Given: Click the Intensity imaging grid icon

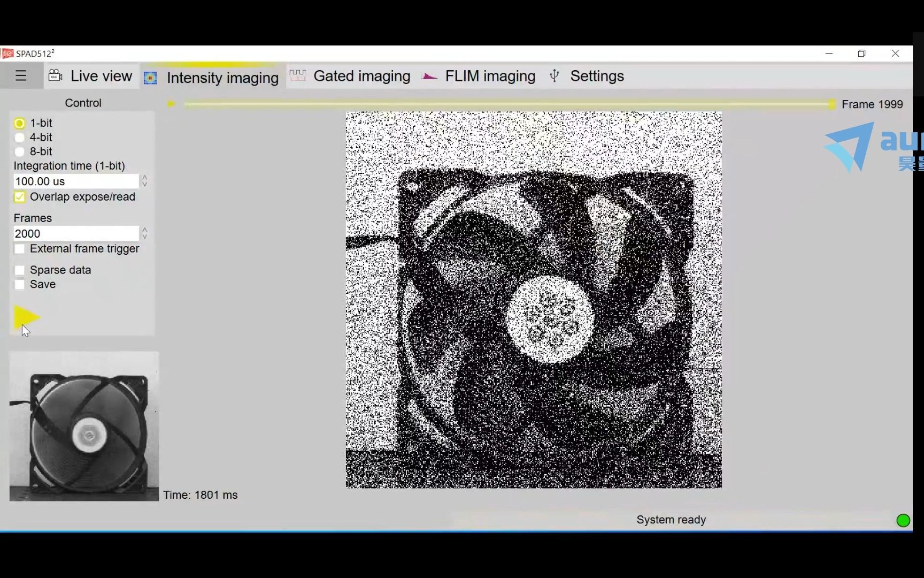Looking at the screenshot, I should (151, 78).
